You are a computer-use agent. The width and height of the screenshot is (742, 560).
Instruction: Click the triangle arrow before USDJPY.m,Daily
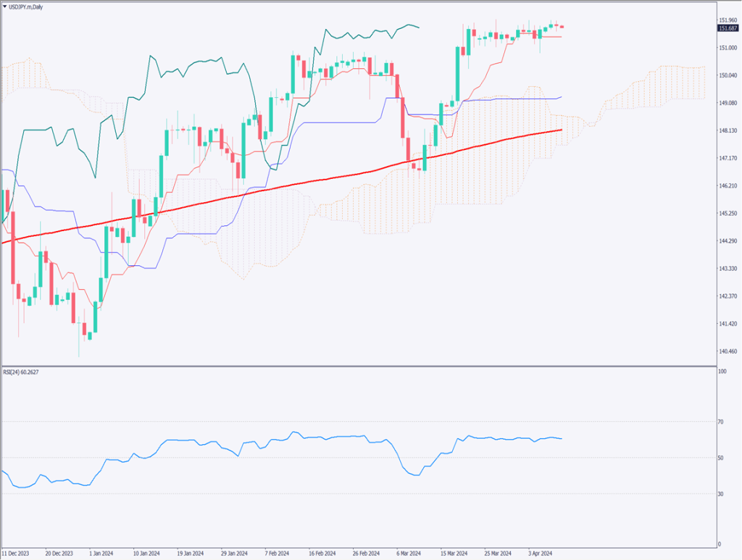click(x=4, y=5)
